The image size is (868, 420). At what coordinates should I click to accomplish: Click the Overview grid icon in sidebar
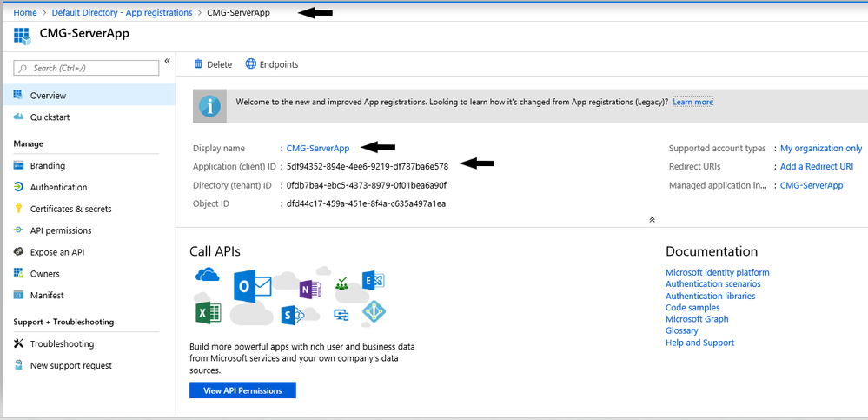tap(18, 95)
